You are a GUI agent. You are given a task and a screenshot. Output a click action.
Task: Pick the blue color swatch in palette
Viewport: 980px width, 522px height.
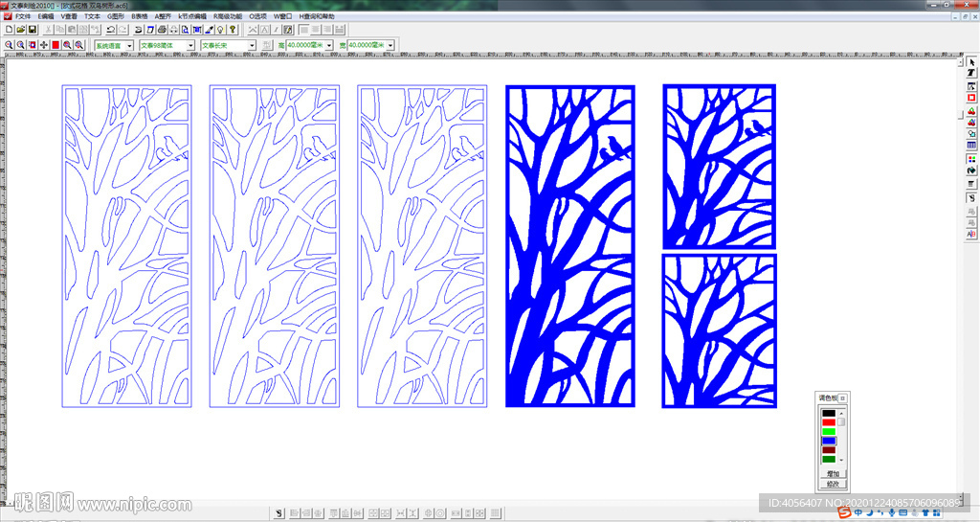[x=829, y=441]
